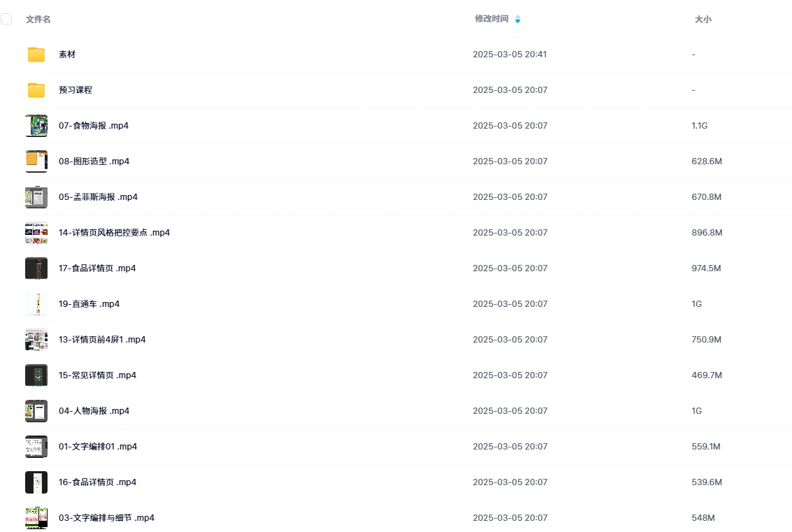The image size is (792, 532).
Task: Click the 19-直通车 video thumbnail icon
Action: point(36,304)
